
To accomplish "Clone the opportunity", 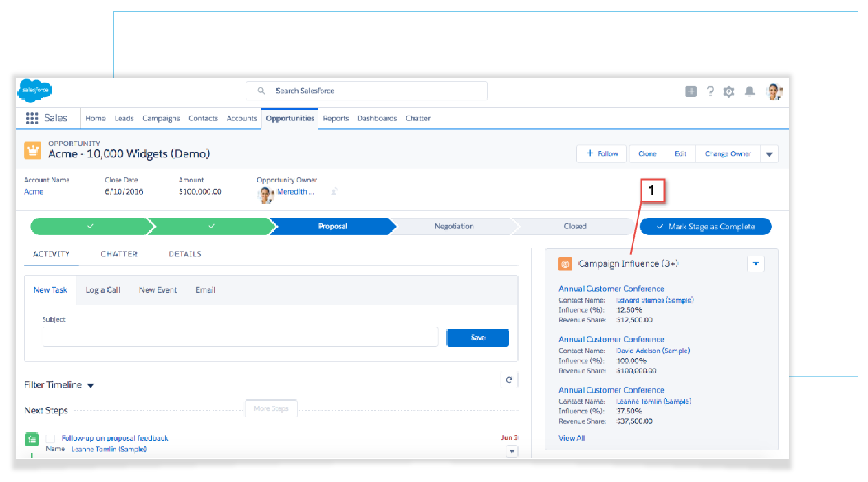I will click(x=647, y=154).
